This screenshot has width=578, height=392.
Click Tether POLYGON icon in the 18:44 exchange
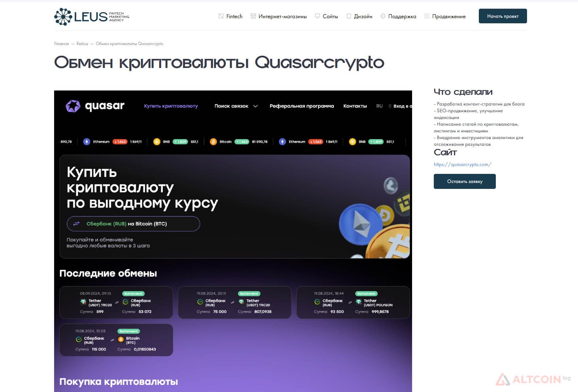[x=358, y=302]
